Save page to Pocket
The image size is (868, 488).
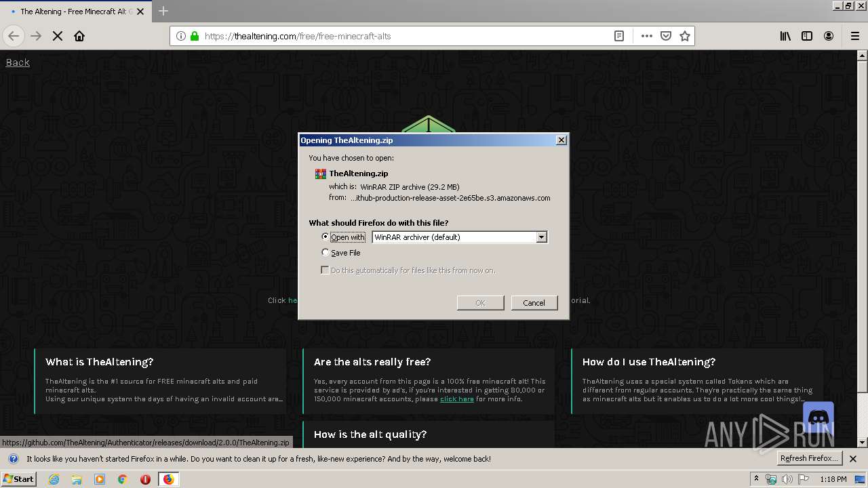tap(666, 36)
